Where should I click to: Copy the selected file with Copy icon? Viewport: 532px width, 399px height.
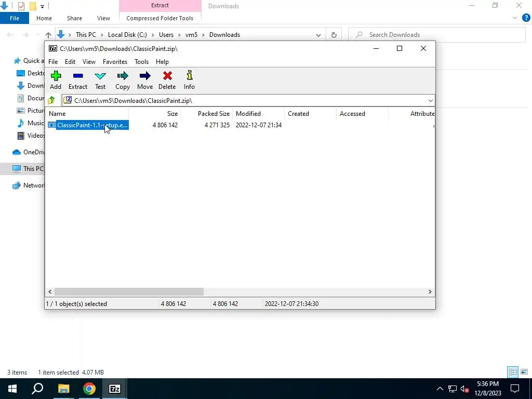click(x=123, y=80)
